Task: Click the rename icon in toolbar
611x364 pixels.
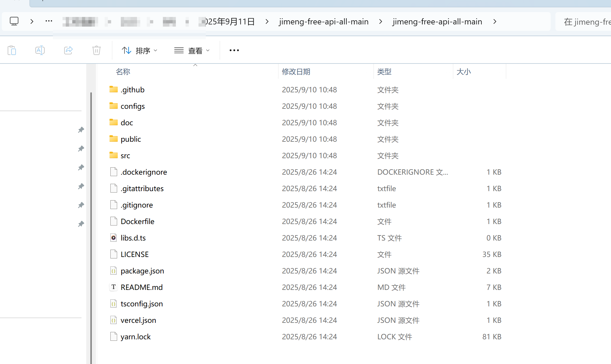Action: [40, 50]
